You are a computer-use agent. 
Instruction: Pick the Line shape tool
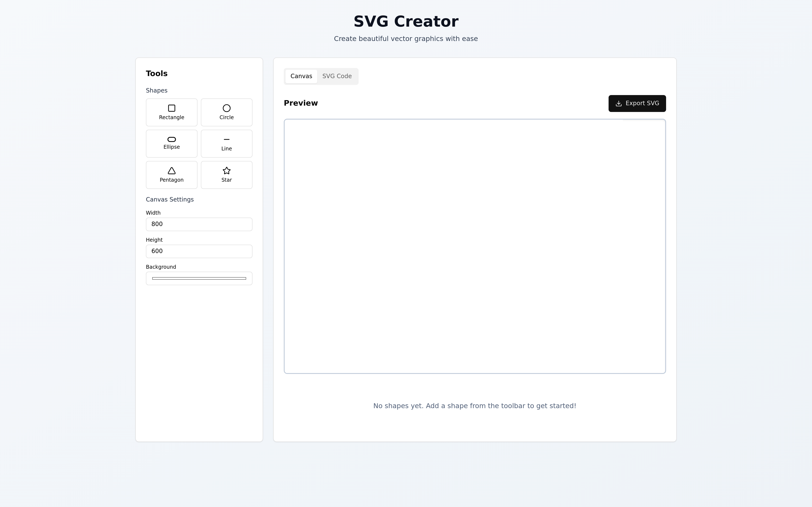[x=226, y=143]
